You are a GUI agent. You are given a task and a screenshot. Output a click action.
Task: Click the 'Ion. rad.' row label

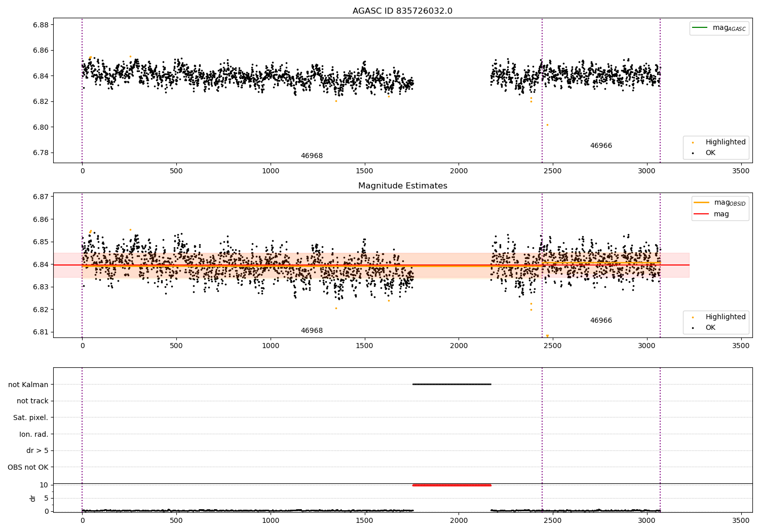click(x=34, y=434)
